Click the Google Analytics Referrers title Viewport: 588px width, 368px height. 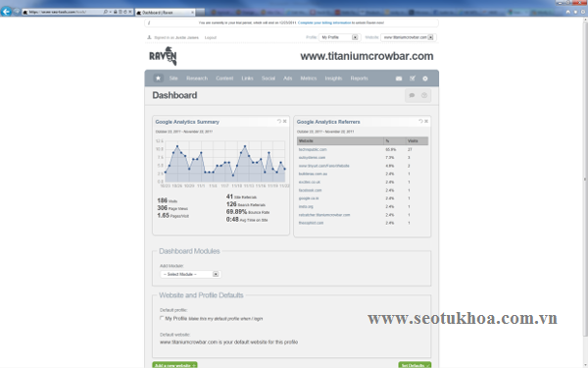point(328,122)
